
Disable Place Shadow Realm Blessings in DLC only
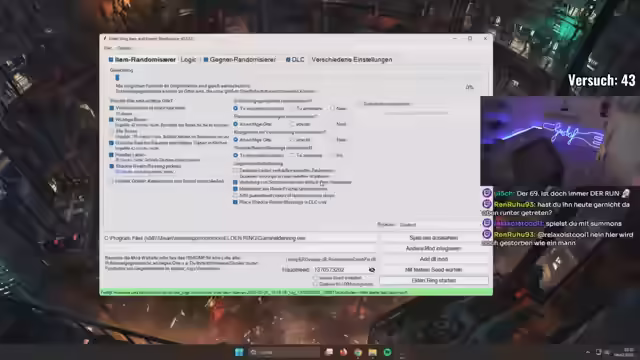click(236, 202)
